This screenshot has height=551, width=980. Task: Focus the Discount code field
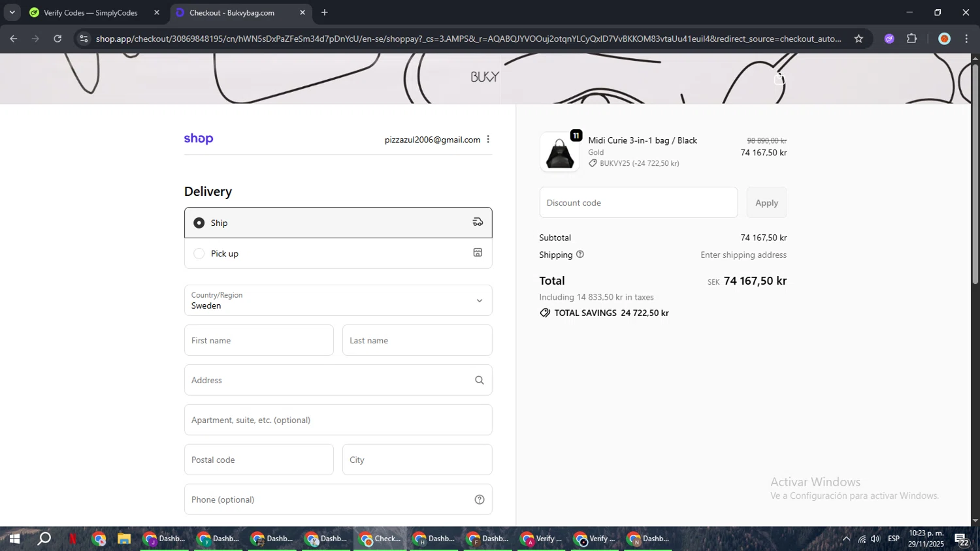(638, 202)
